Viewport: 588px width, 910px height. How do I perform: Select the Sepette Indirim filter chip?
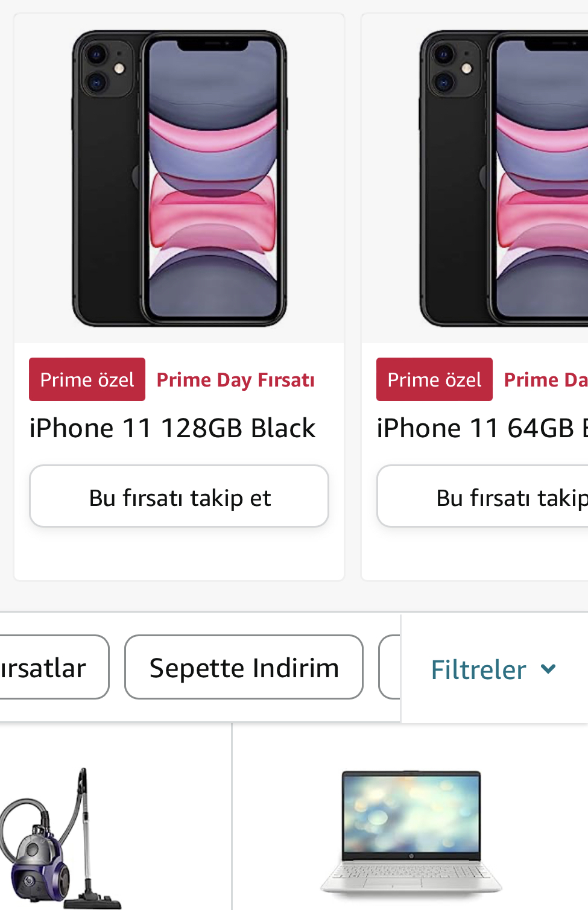click(244, 668)
